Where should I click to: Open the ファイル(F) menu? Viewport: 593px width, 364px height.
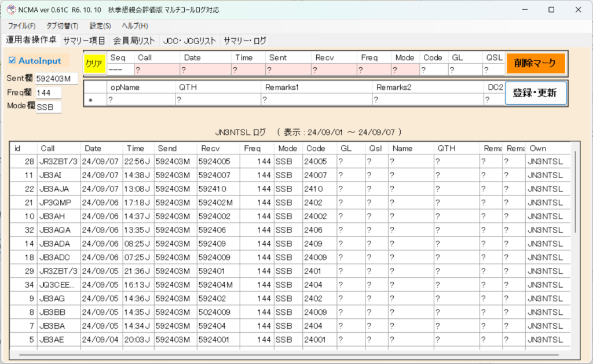coord(21,26)
